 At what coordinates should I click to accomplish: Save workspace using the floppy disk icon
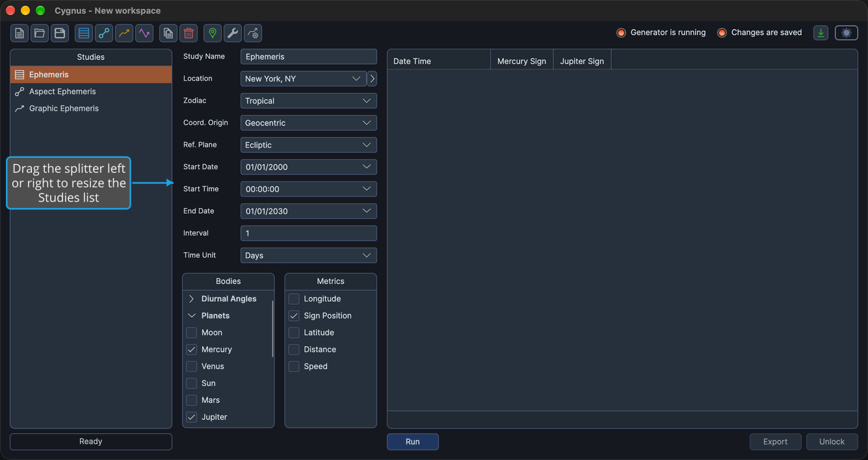click(60, 33)
